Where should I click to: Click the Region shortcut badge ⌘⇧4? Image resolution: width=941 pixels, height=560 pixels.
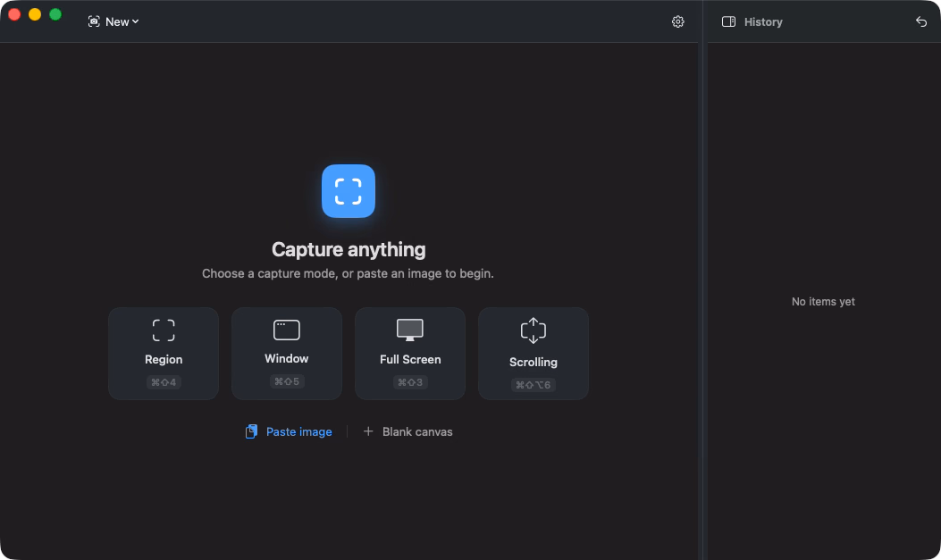click(164, 382)
